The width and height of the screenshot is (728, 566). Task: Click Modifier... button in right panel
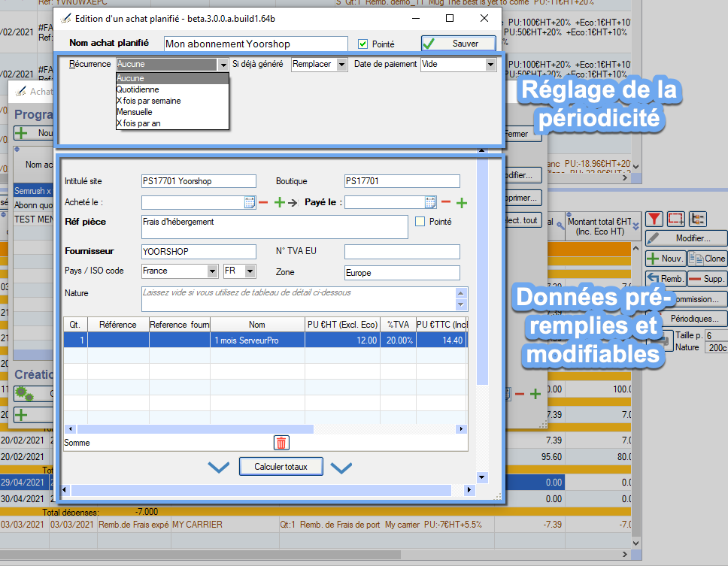pyautogui.click(x=686, y=238)
